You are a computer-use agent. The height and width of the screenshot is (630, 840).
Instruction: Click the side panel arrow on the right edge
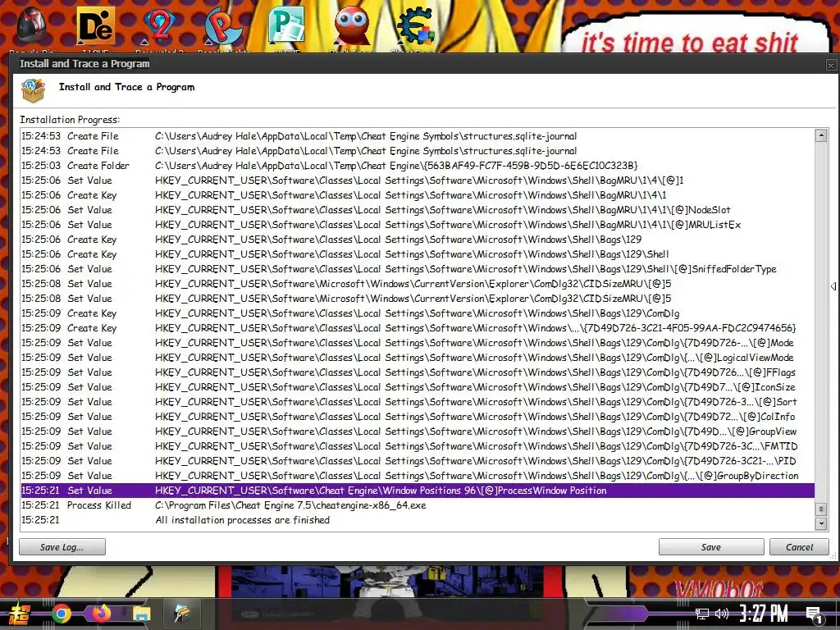click(833, 286)
